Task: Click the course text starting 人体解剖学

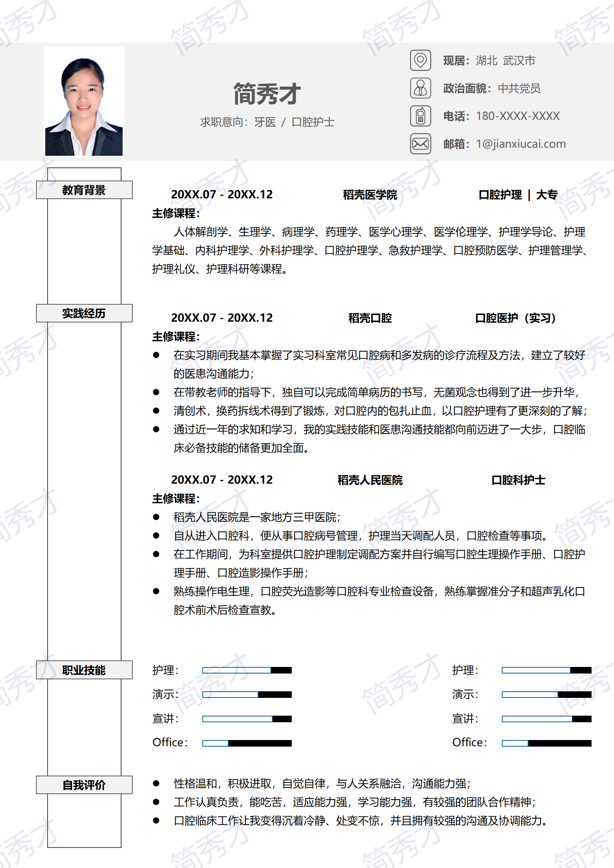Action: [x=370, y=251]
